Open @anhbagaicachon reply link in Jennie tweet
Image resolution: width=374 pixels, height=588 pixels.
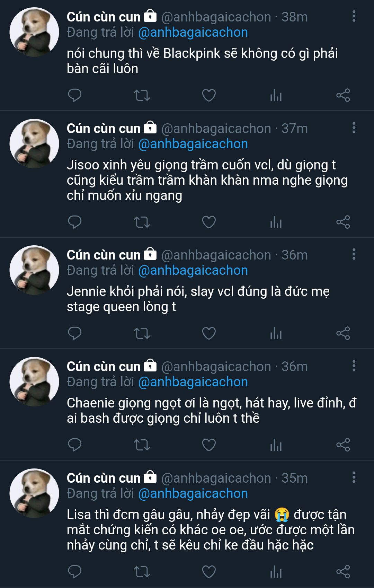(193, 271)
